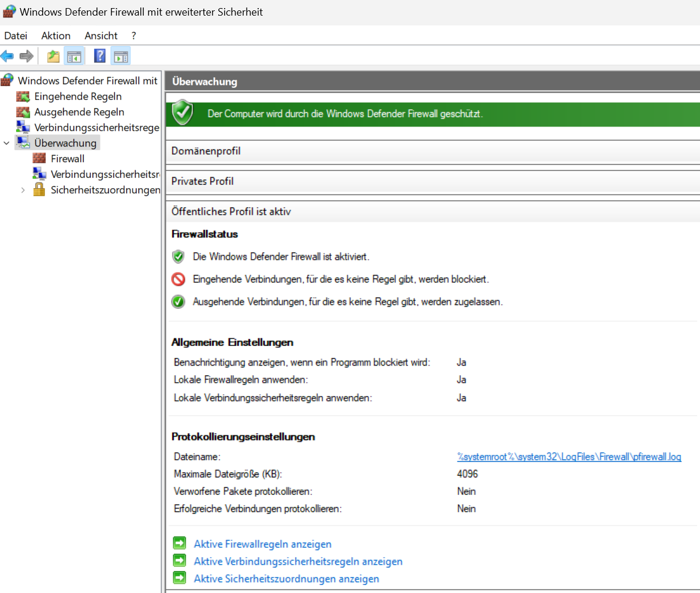Image resolution: width=700 pixels, height=593 pixels.
Task: Open the Ansicht menu
Action: [x=100, y=36]
